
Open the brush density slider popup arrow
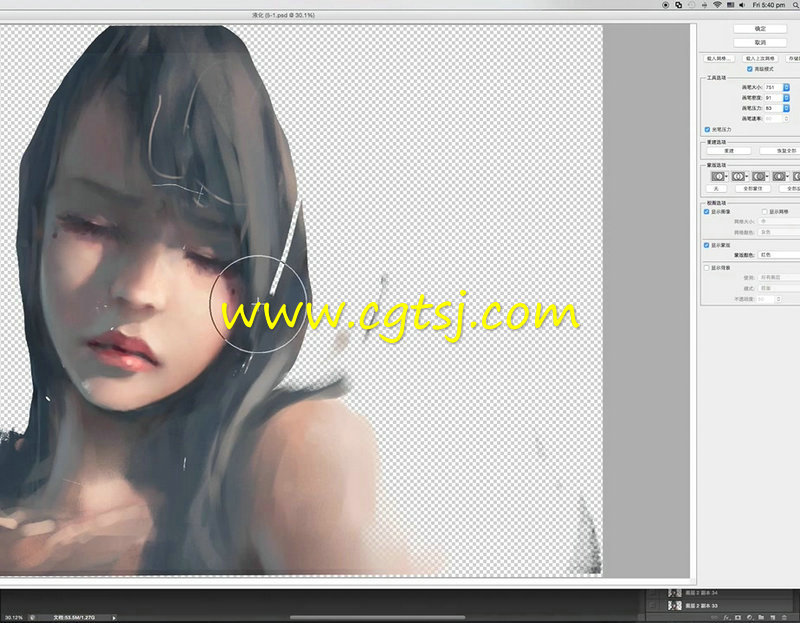click(x=786, y=97)
